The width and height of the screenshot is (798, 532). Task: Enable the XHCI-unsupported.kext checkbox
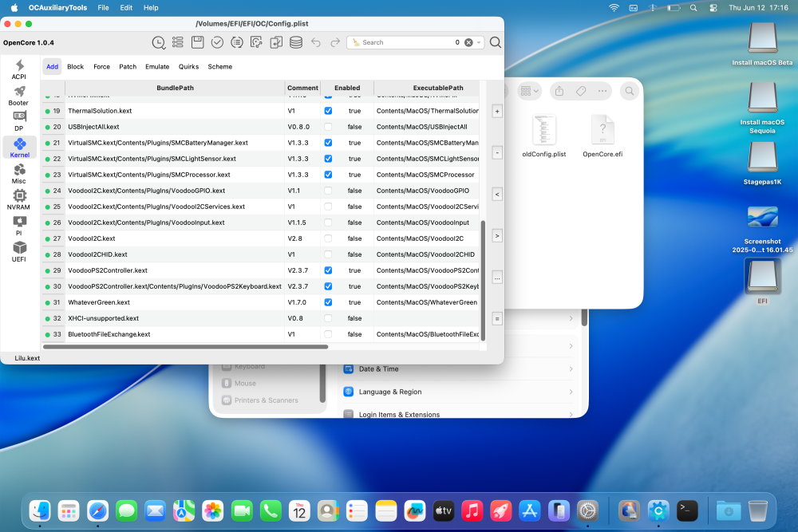point(328,318)
